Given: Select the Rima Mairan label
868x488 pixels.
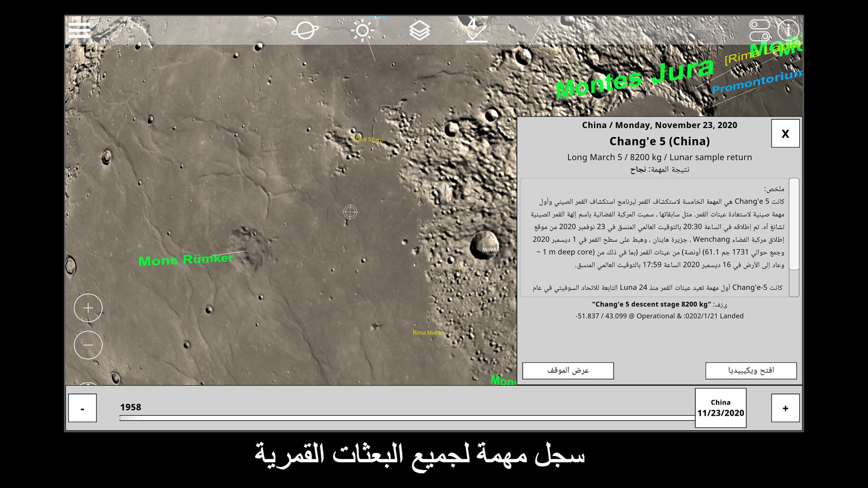Looking at the screenshot, I should pyautogui.click(x=428, y=333).
